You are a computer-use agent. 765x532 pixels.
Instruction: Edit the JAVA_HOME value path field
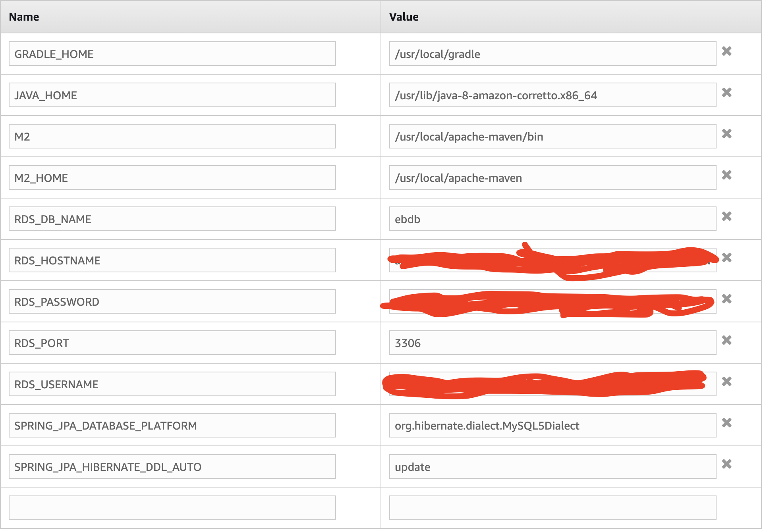pyautogui.click(x=552, y=95)
